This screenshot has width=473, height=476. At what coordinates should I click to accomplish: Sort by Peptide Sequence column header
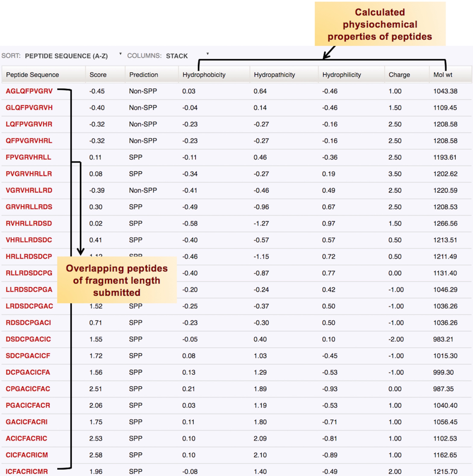pyautogui.click(x=32, y=75)
